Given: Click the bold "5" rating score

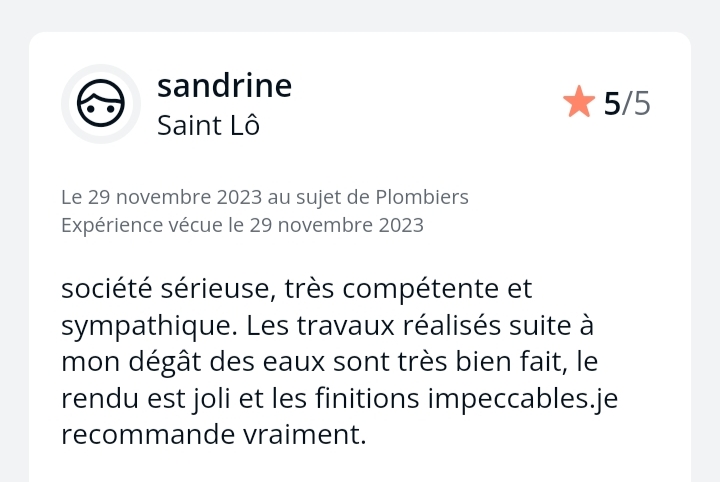Looking at the screenshot, I should point(612,103).
